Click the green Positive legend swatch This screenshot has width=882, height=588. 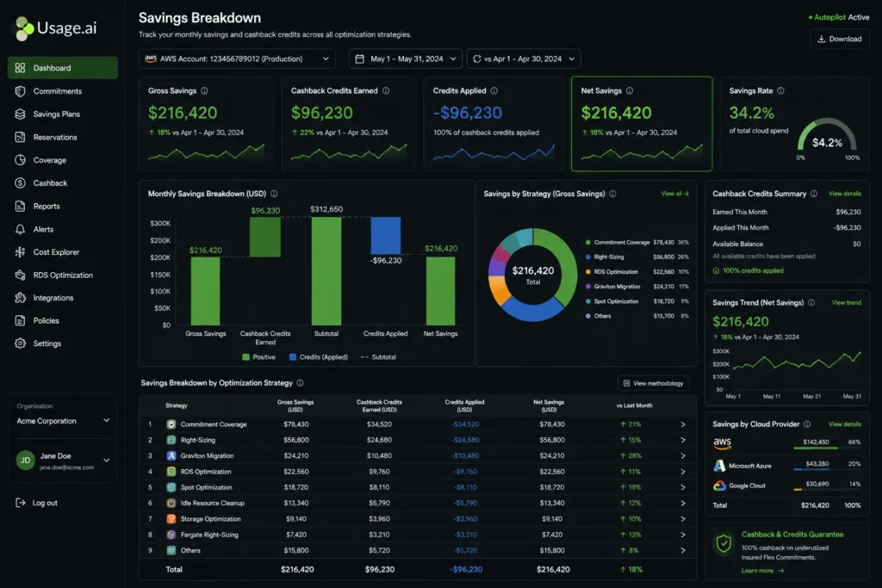point(245,357)
